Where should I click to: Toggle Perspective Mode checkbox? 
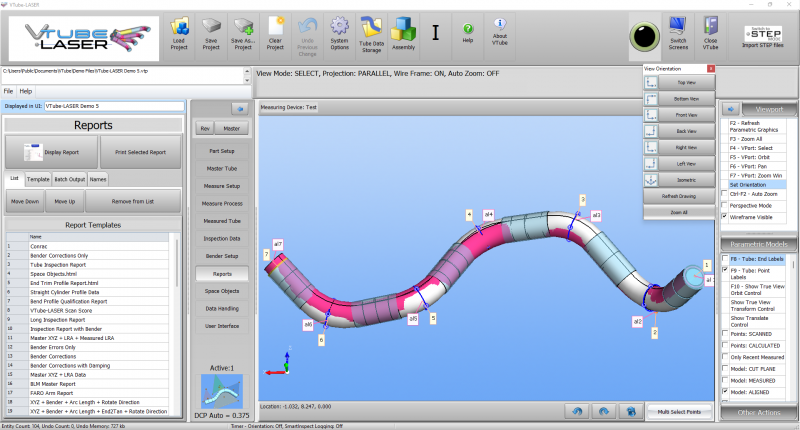[724, 205]
